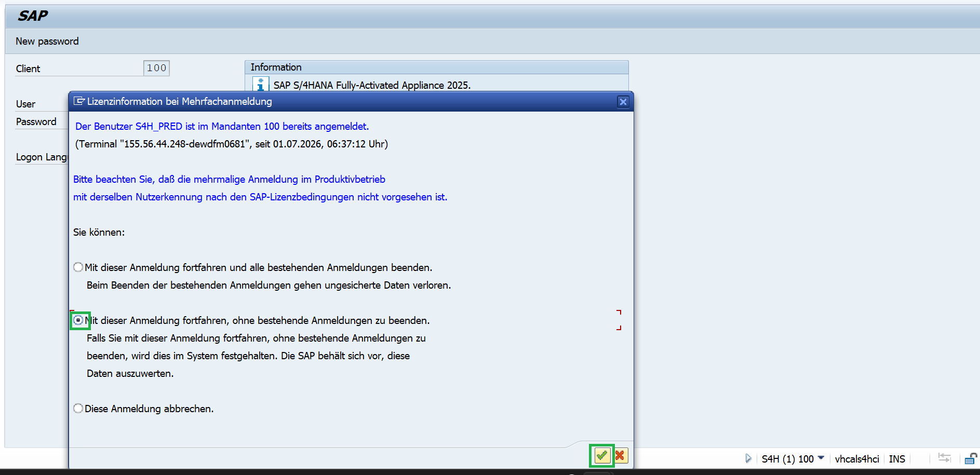Click the User label
980x475 pixels.
[x=25, y=104]
